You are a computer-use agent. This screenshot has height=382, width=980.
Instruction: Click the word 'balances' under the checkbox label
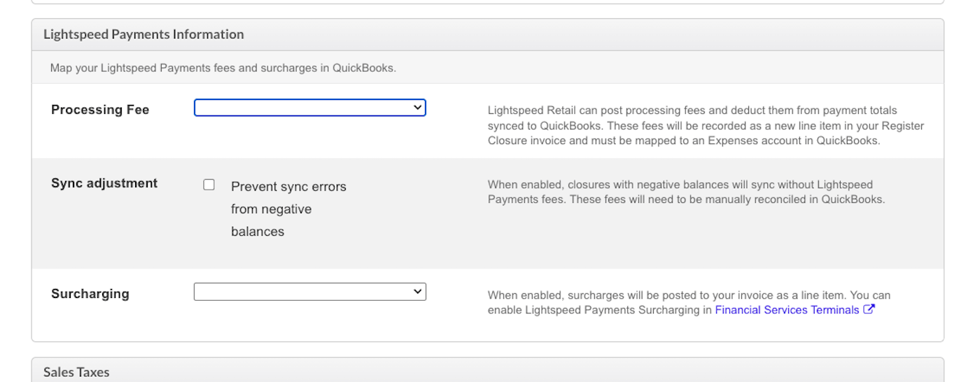pyautogui.click(x=258, y=232)
